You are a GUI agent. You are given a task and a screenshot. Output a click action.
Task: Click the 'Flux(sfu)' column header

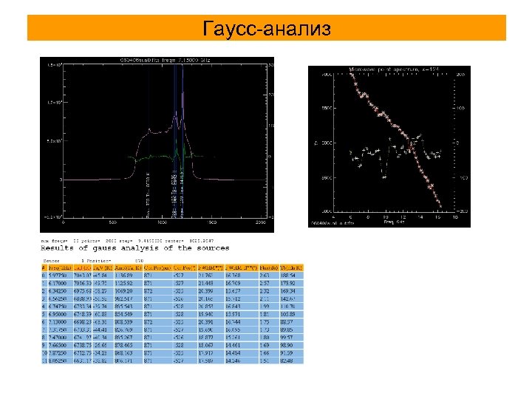point(269,268)
